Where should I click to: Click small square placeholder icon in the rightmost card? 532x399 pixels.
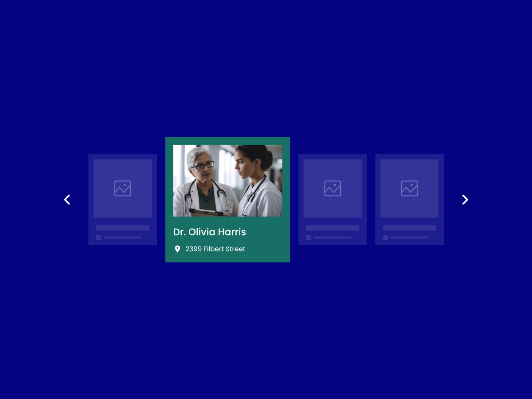[x=386, y=238]
